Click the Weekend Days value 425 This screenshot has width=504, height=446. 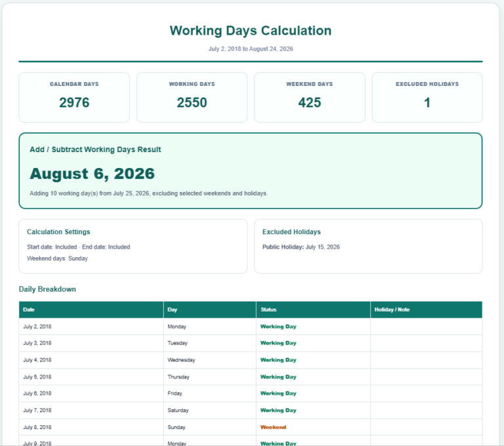pos(310,102)
